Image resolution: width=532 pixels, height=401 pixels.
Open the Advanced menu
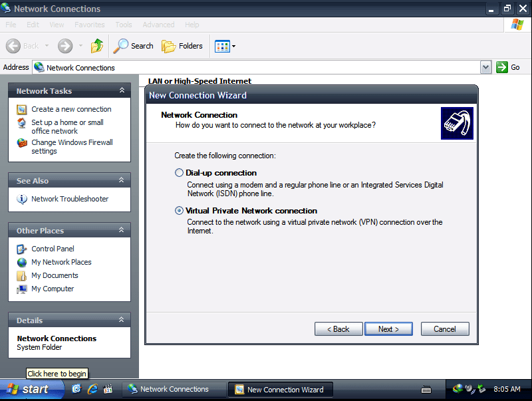point(158,25)
